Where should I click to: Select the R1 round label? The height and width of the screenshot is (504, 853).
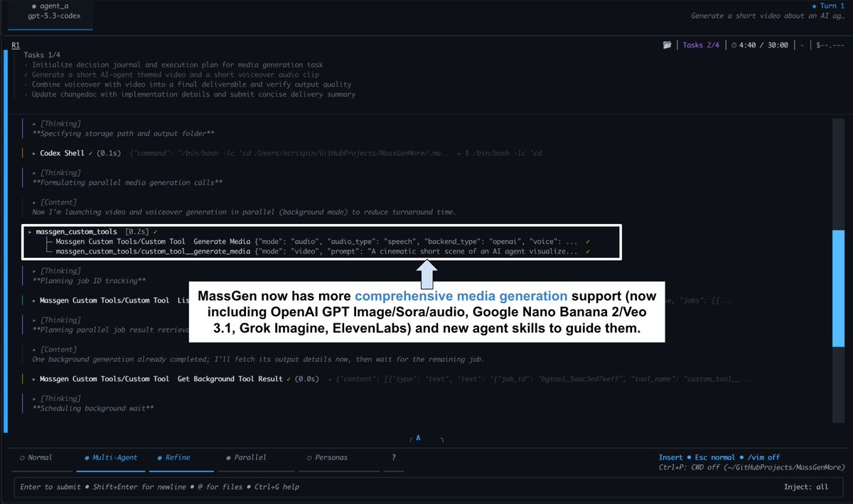[x=16, y=45]
